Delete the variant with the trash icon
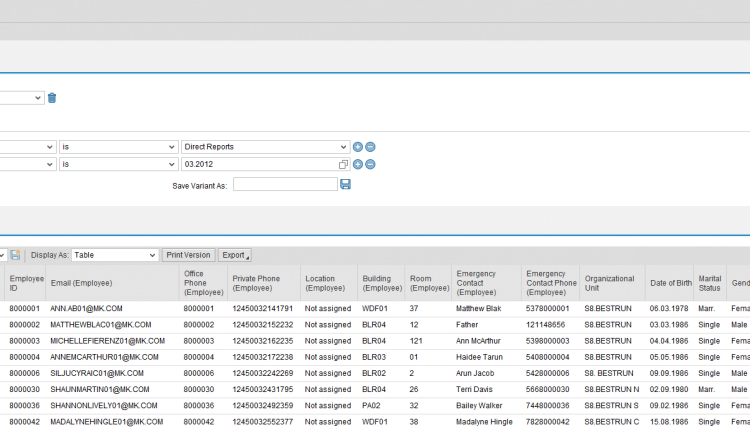 click(x=52, y=98)
